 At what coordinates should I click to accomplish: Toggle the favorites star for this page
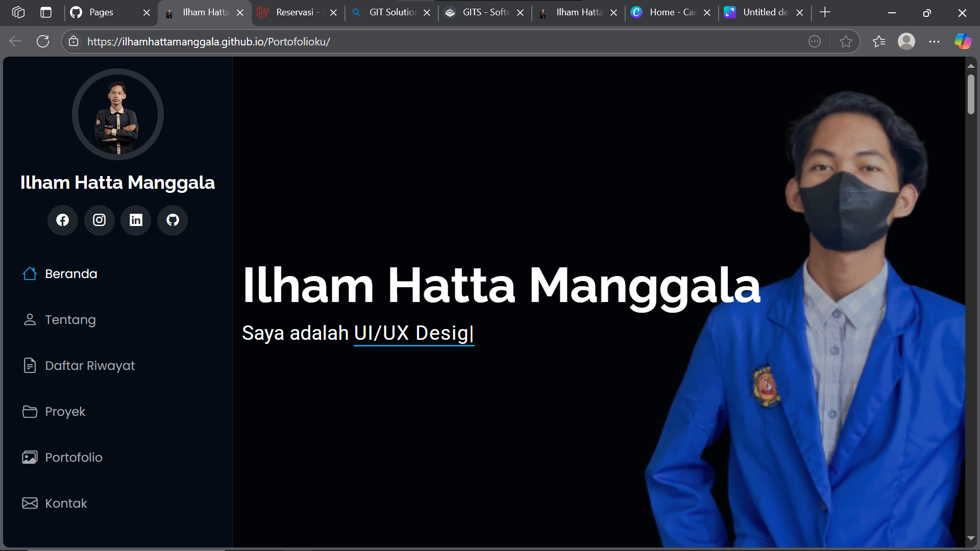coord(846,41)
